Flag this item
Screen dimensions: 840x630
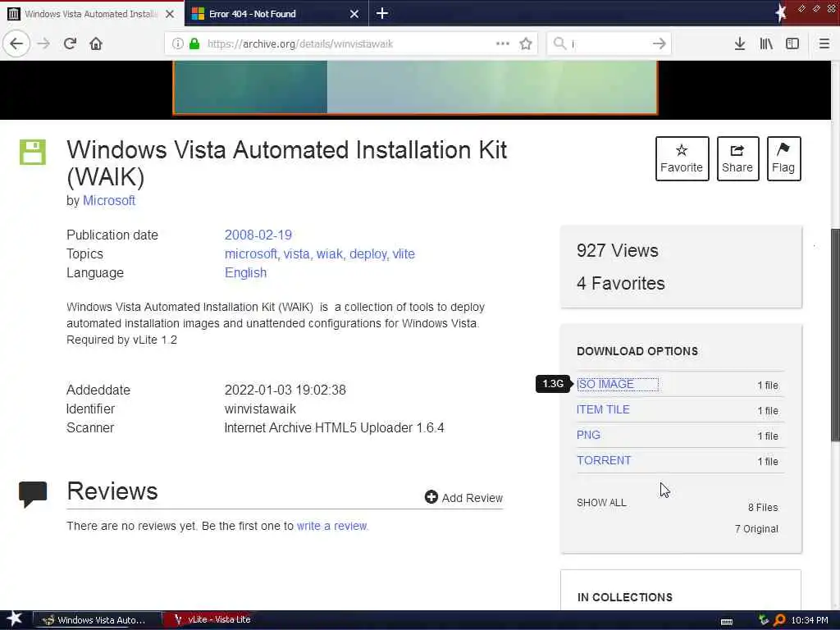783,158
